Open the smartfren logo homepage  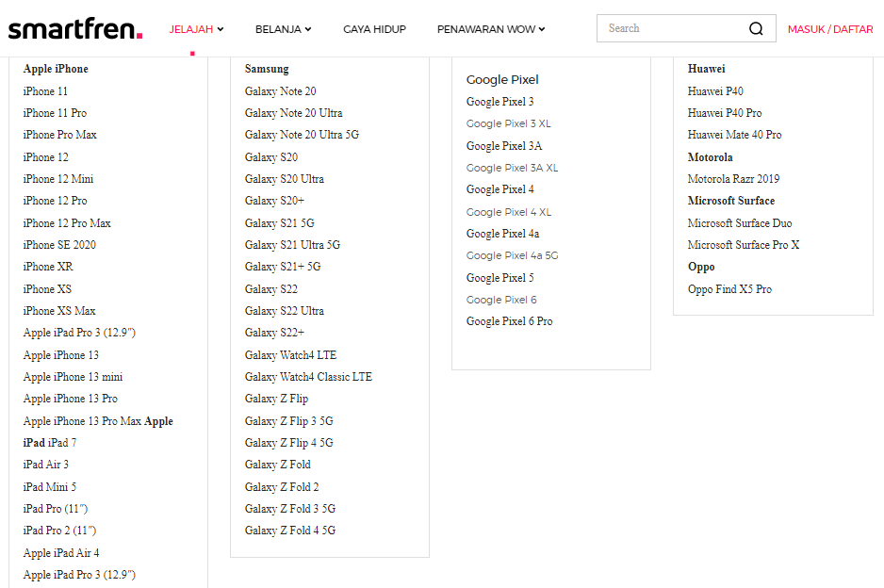pyautogui.click(x=75, y=28)
